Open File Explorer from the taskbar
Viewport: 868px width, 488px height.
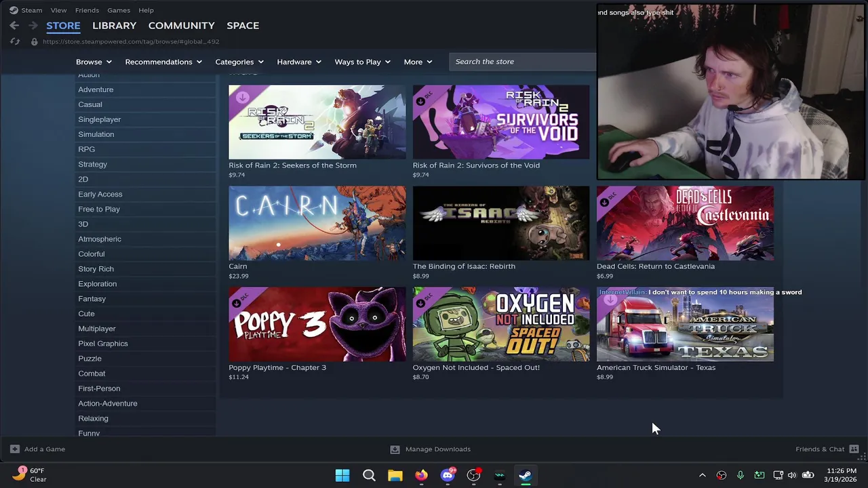point(395,475)
